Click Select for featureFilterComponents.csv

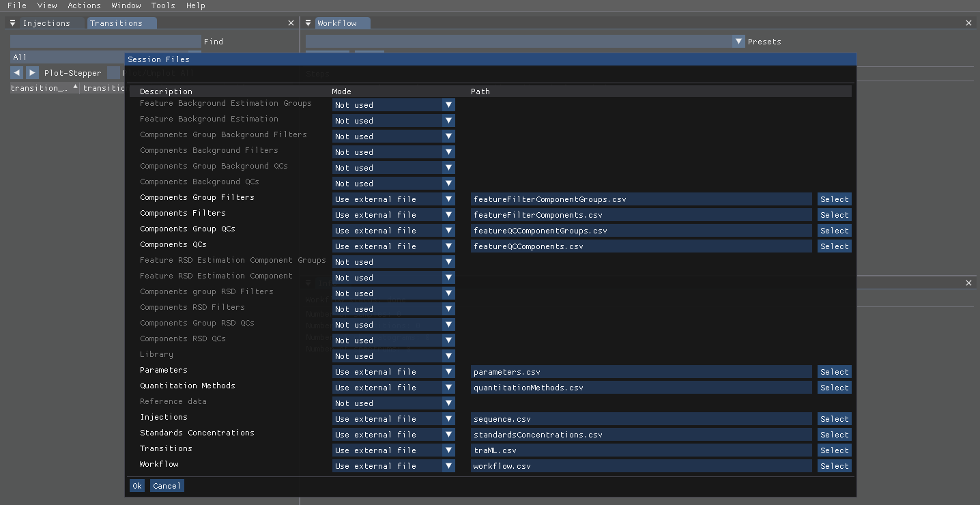click(835, 215)
